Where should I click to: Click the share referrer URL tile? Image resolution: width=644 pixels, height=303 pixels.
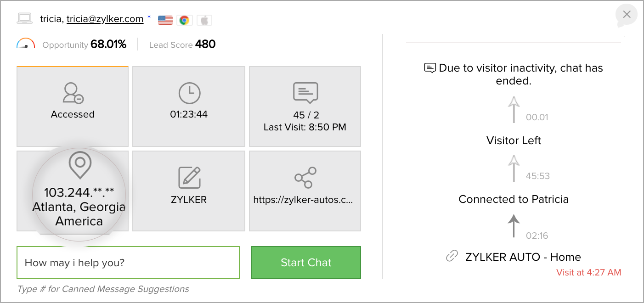[305, 191]
